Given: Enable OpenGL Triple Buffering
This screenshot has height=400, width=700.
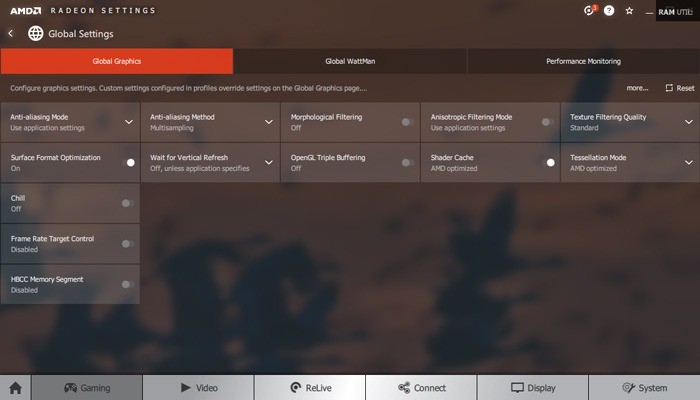Looking at the screenshot, I should [x=408, y=162].
